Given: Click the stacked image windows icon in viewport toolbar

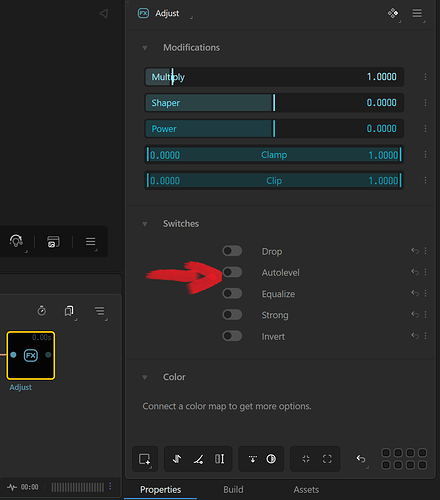Looking at the screenshot, I should click(53, 241).
